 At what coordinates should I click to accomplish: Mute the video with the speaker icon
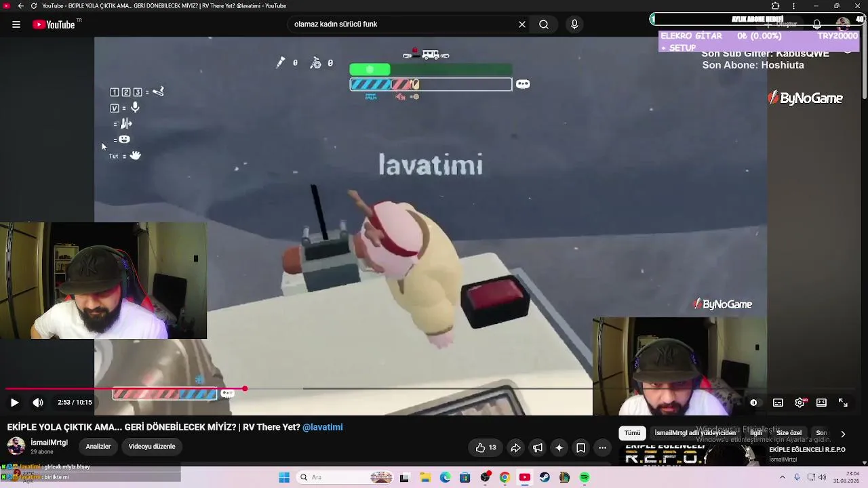(x=38, y=403)
